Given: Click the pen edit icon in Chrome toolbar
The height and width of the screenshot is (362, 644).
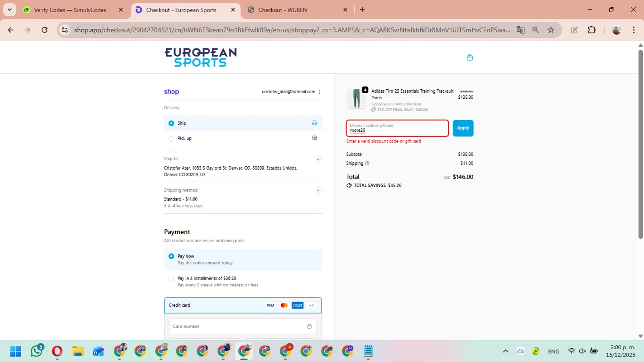Looking at the screenshot, I should coord(574,30).
